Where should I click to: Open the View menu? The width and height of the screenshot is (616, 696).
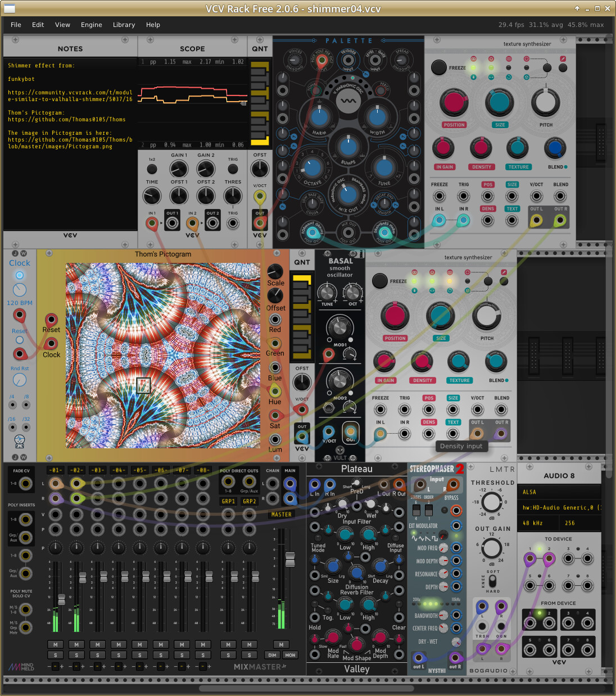coord(62,25)
